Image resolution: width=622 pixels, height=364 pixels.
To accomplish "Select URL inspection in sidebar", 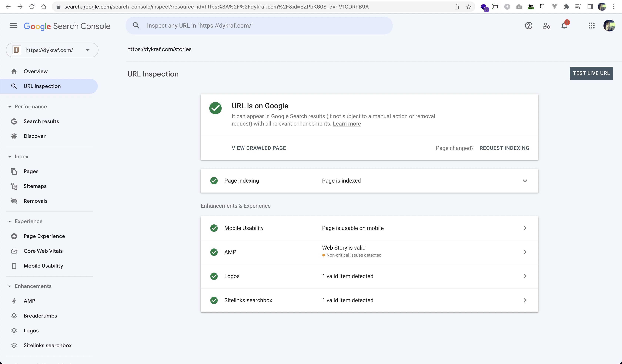I will pos(49,86).
